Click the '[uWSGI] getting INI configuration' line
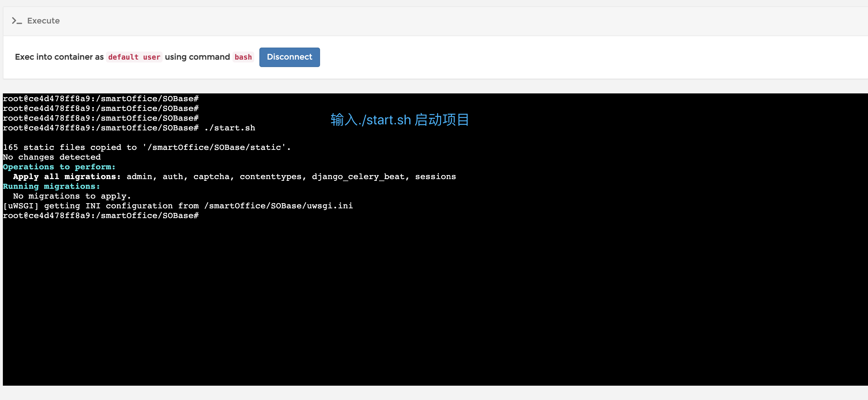The image size is (868, 400). (178, 206)
